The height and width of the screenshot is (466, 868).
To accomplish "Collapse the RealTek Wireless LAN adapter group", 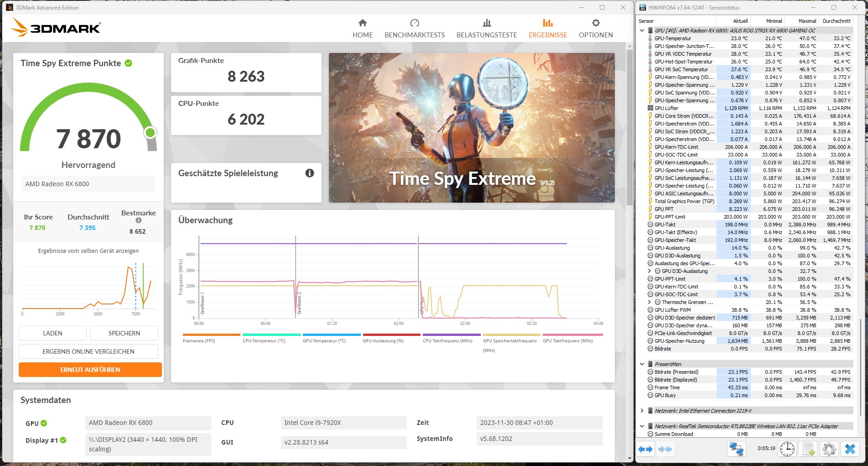I will (642, 426).
